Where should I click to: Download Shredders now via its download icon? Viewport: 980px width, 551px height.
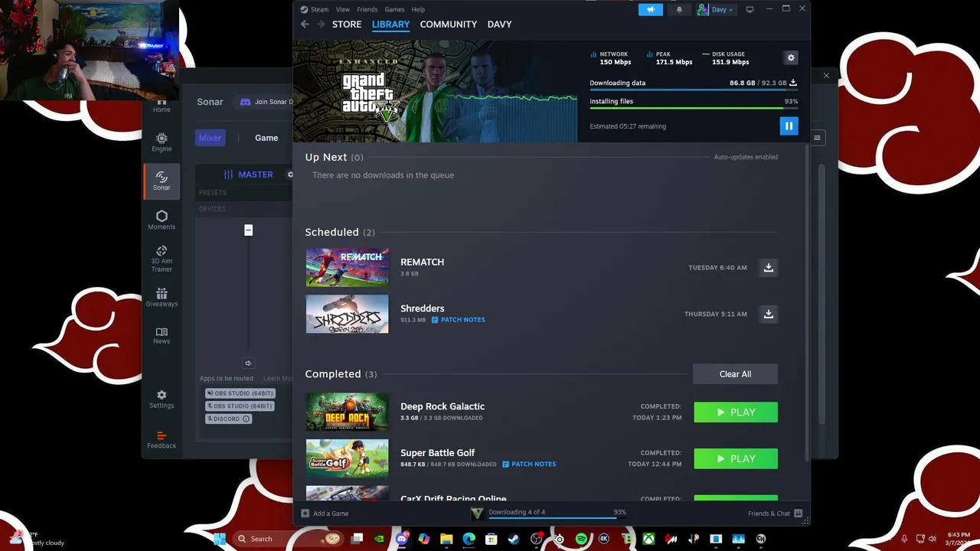tap(768, 314)
